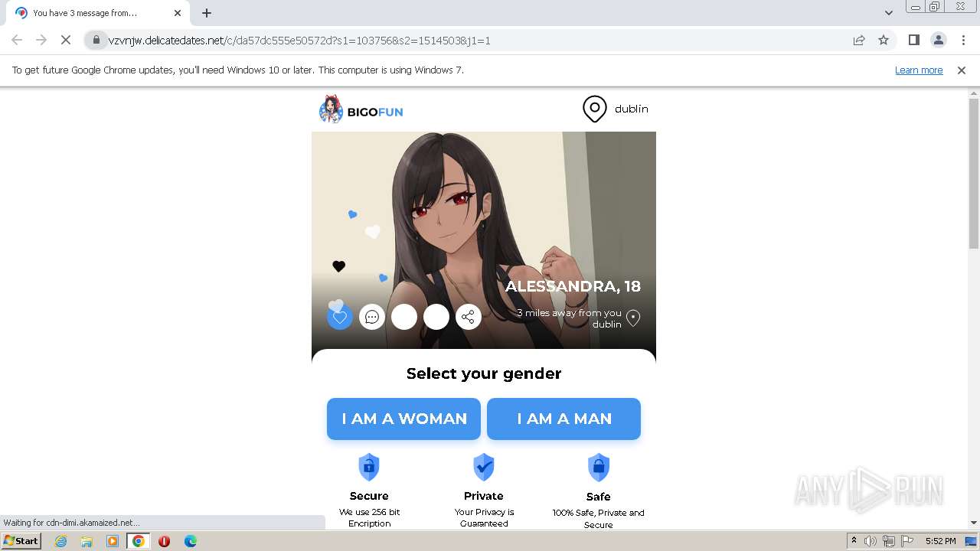Image resolution: width=980 pixels, height=551 pixels.
Task: Open the chat bubble message icon
Action: click(x=372, y=317)
